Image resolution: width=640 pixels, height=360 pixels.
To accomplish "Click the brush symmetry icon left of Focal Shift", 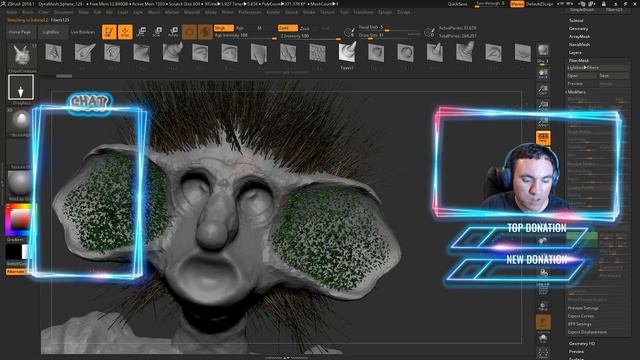I will pos(349,32).
